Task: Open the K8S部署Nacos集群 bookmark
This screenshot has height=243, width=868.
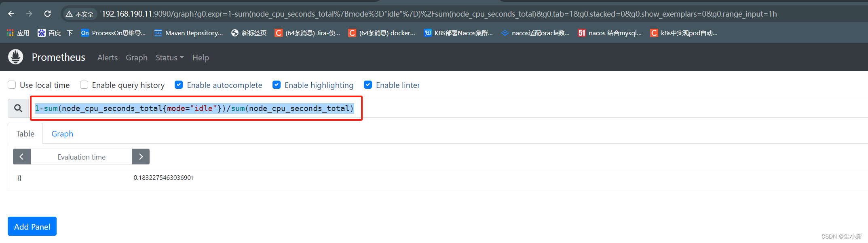Action: pyautogui.click(x=458, y=33)
